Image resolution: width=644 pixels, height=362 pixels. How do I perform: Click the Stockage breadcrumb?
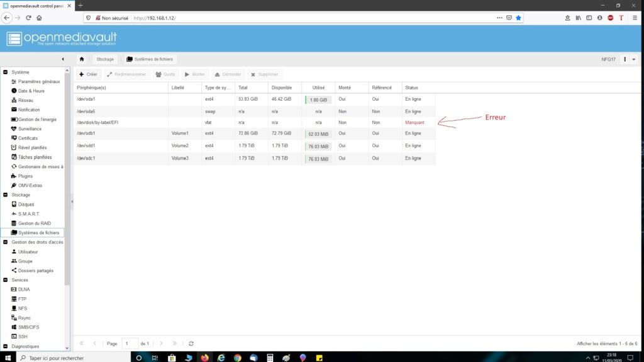[x=105, y=59]
